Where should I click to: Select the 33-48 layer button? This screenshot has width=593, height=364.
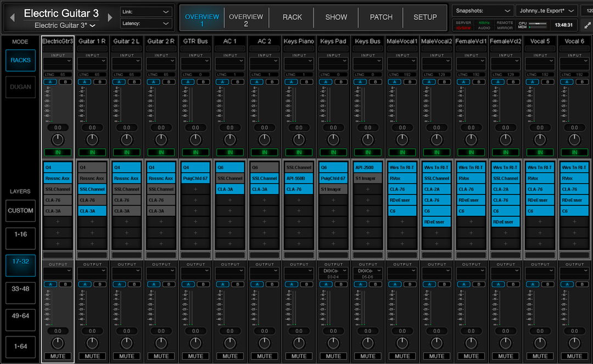click(20, 293)
